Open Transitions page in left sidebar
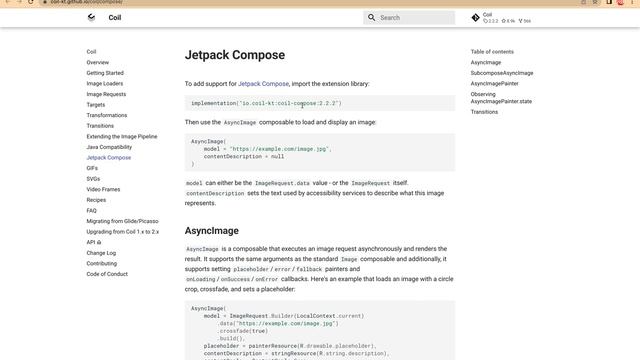640x360 pixels. 100,126
